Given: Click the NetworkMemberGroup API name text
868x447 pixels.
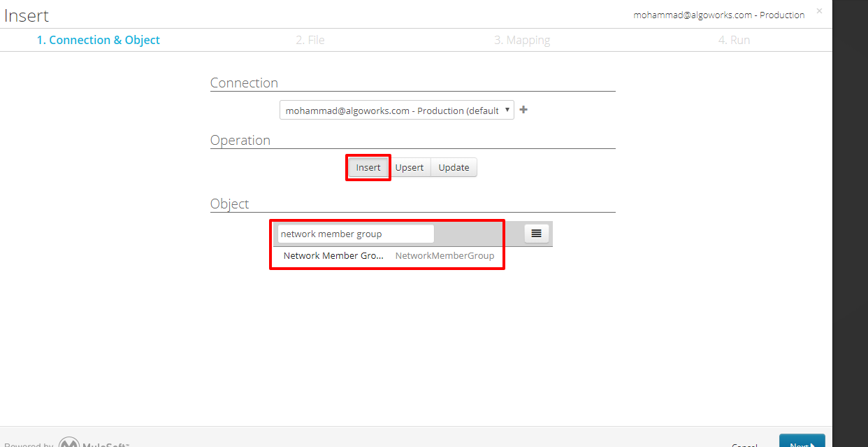Looking at the screenshot, I should pos(444,256).
